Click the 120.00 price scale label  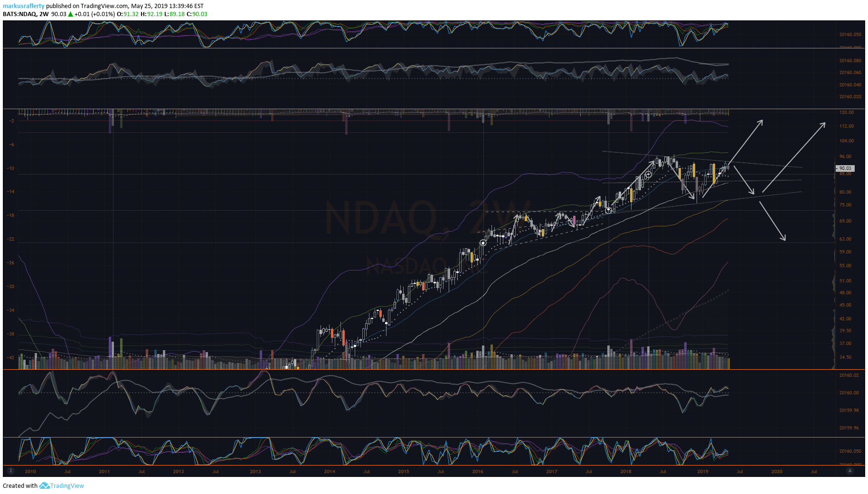pos(847,112)
